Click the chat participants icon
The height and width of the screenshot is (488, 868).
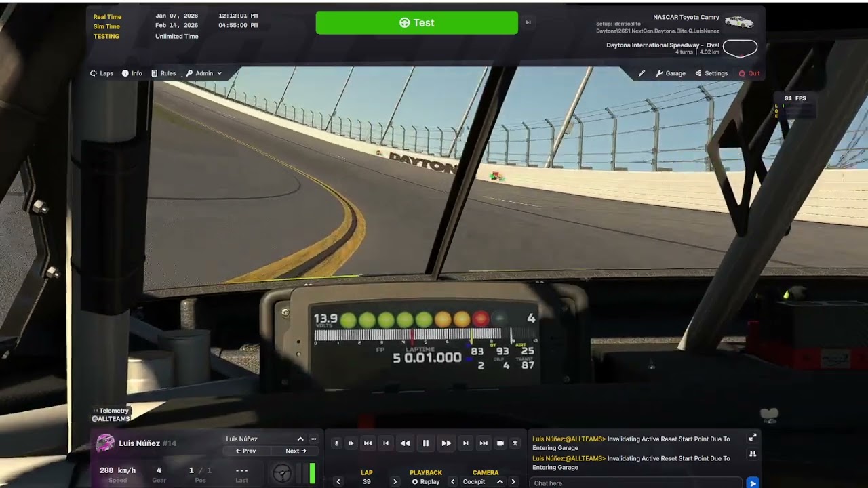tap(753, 454)
